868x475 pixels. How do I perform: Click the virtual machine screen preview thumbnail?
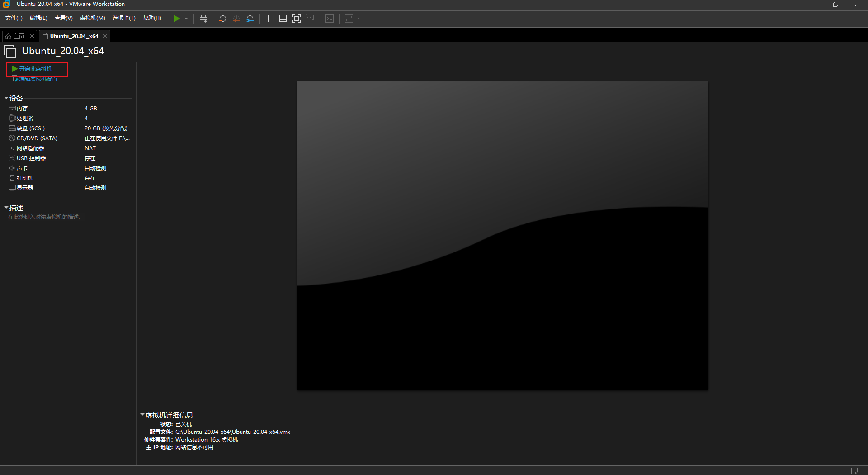click(502, 236)
